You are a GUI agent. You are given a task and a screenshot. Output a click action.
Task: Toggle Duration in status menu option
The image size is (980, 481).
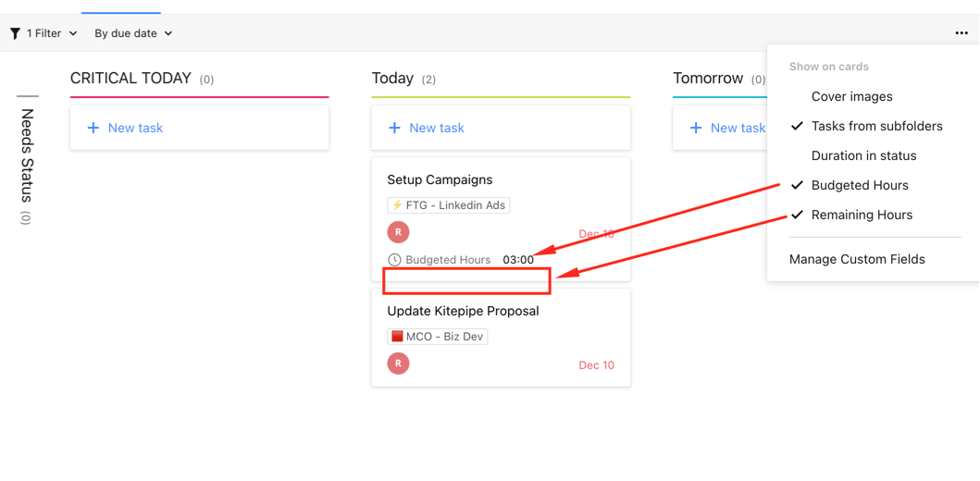(x=863, y=155)
